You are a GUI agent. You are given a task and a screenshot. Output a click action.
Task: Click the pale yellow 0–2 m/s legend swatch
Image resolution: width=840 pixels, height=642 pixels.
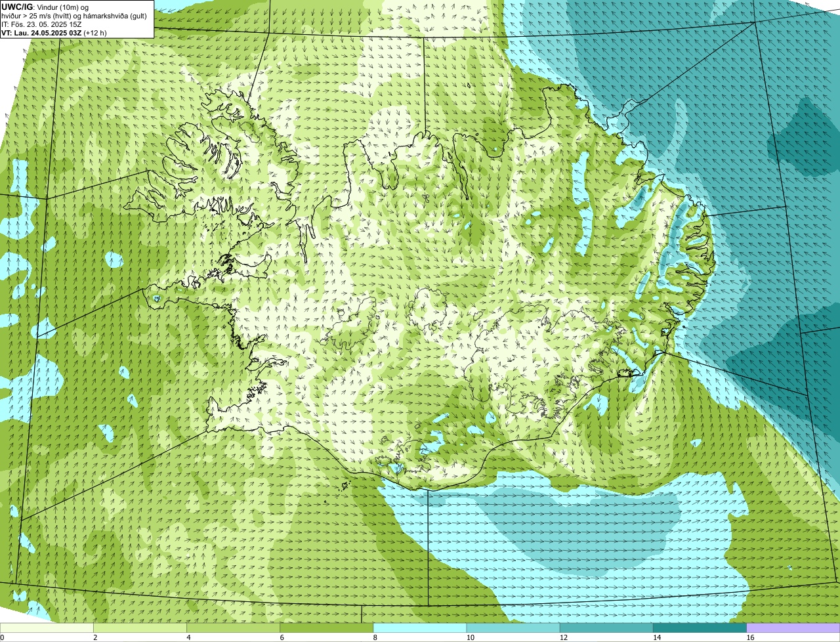pos(47,628)
